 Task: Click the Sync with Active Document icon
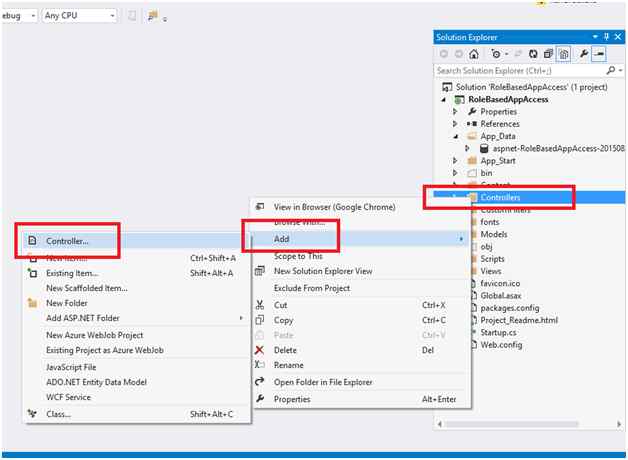pyautogui.click(x=518, y=54)
